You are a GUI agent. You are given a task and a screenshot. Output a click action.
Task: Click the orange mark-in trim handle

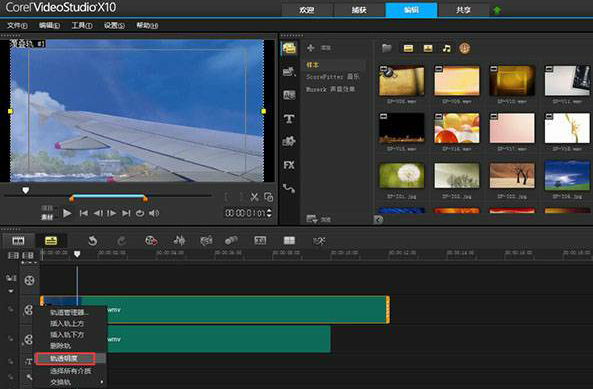pyautogui.click(x=71, y=198)
